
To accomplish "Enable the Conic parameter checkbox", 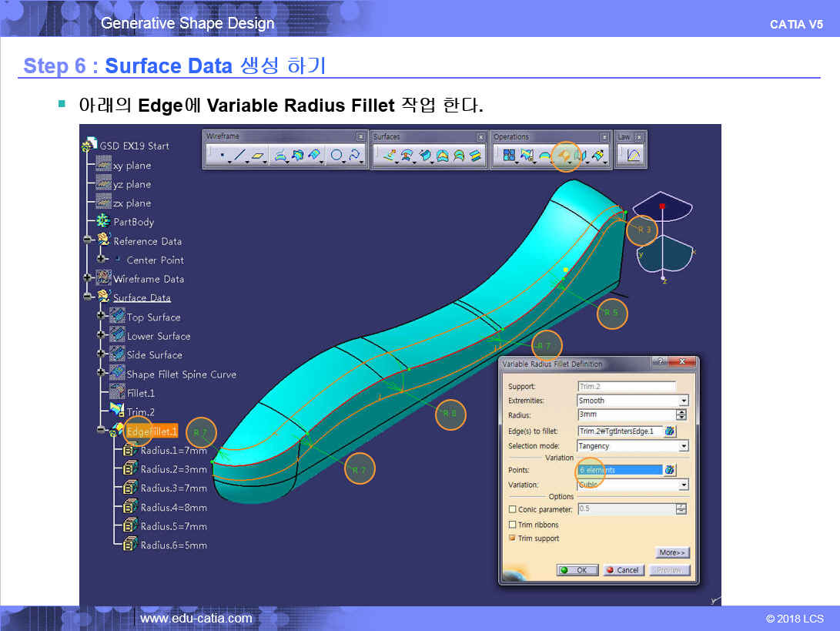I will pyautogui.click(x=513, y=509).
